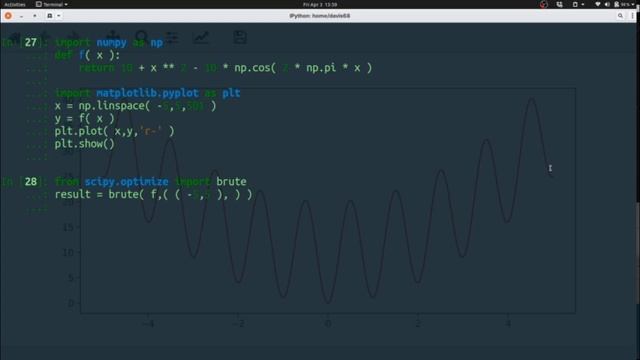Minimize the IPython terminal window
The image size is (640, 360).
[21, 16]
